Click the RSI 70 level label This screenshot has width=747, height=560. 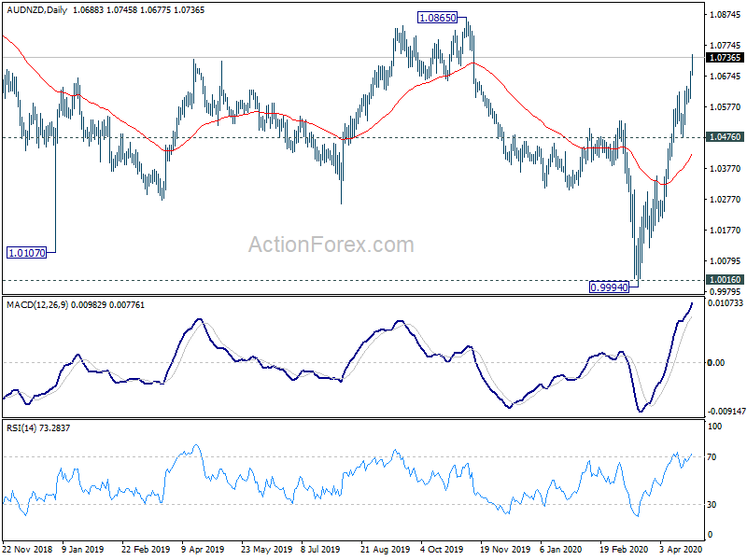click(712, 457)
